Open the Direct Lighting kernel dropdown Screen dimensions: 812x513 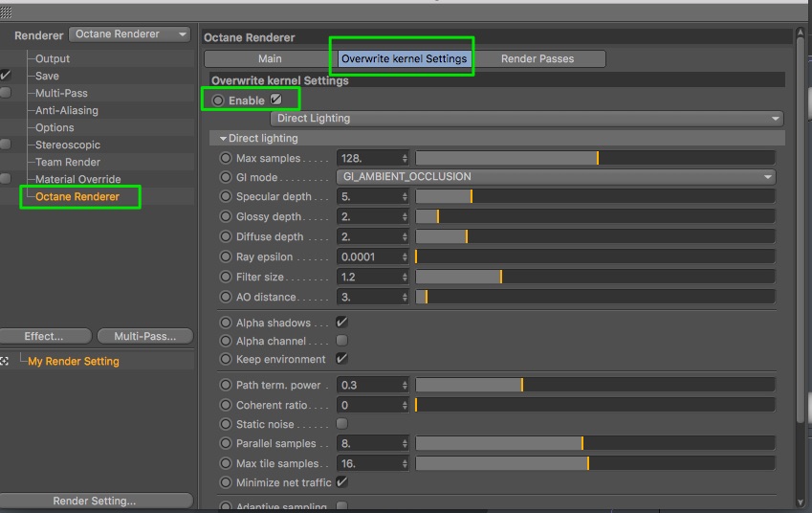tap(527, 118)
